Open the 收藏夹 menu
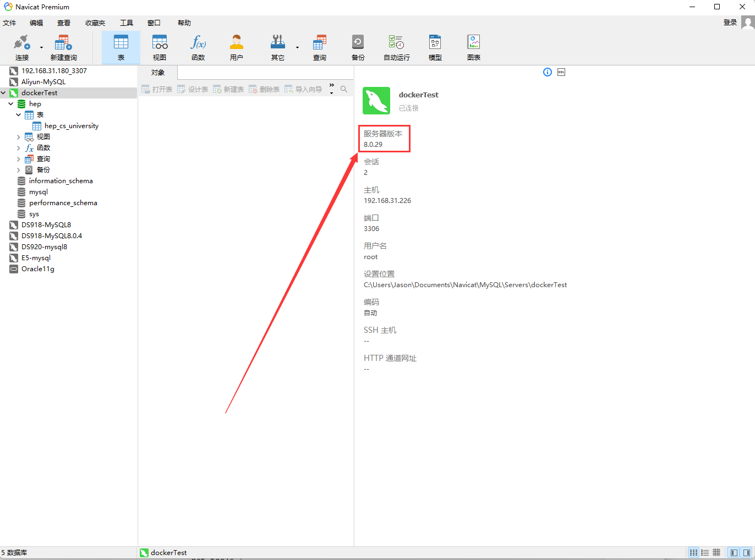This screenshot has height=560, width=755. point(95,23)
